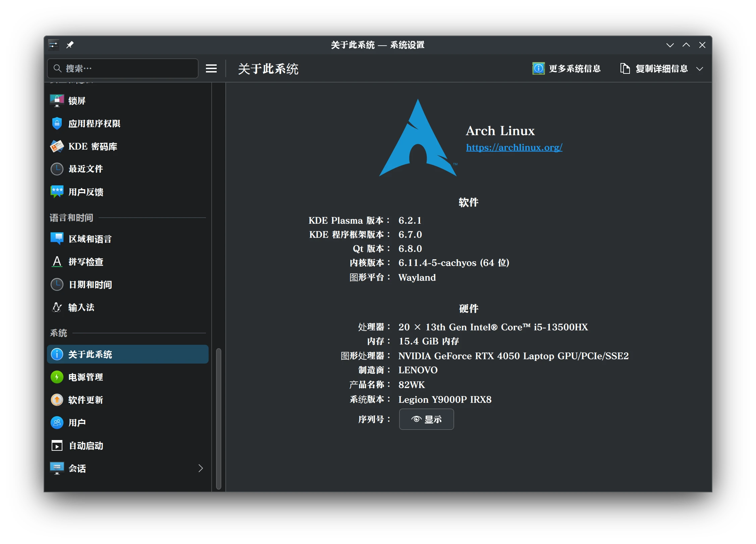Click the hamburger menu icon

211,68
